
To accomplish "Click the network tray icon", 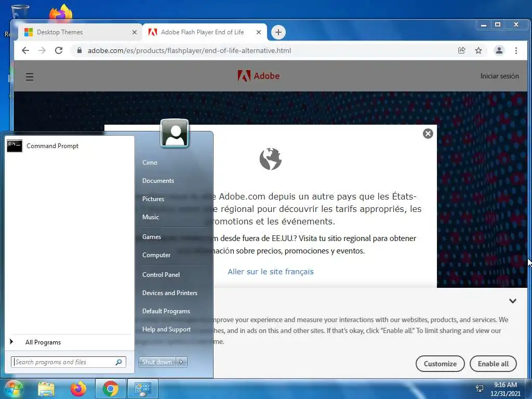I will (x=480, y=389).
